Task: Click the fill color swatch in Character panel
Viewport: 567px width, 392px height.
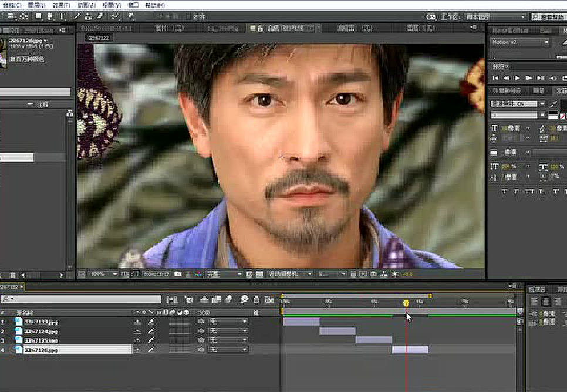Action: pyautogui.click(x=564, y=104)
